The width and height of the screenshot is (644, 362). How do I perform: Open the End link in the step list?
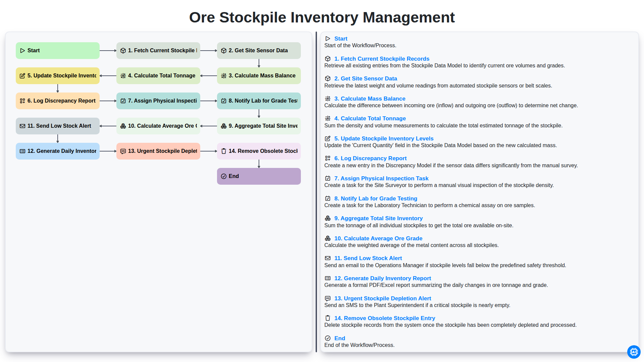click(x=339, y=338)
